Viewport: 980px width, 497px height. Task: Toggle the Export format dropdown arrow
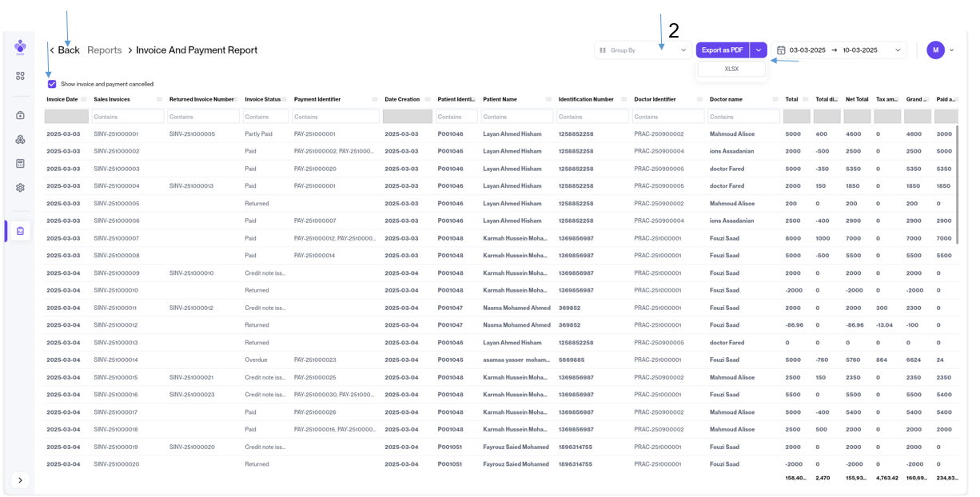point(759,50)
